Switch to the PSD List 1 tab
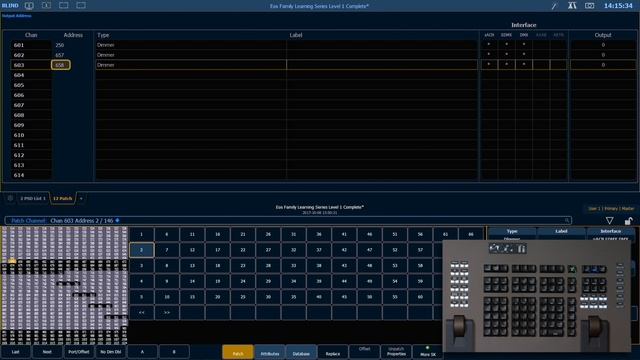The width and height of the screenshot is (640, 360). tap(33, 198)
